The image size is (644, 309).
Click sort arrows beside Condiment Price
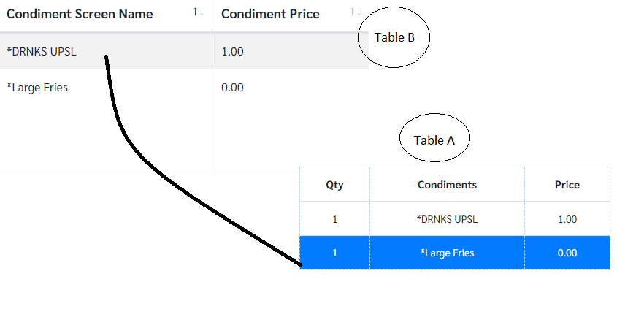click(x=356, y=12)
